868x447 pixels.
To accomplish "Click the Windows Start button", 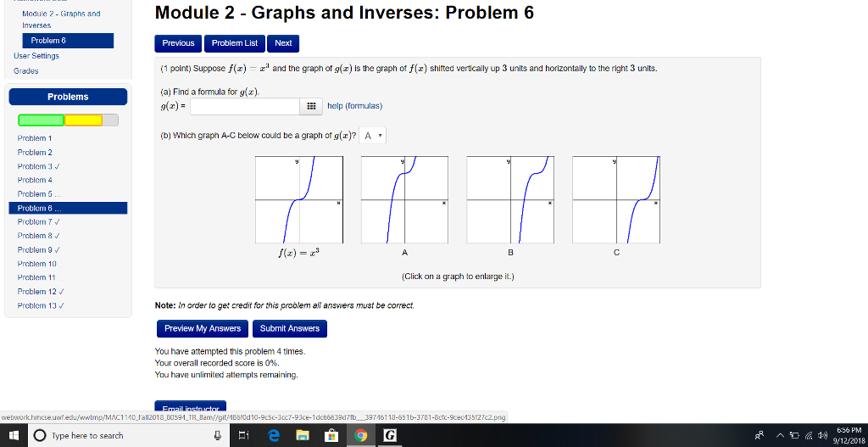I will pos(14,435).
